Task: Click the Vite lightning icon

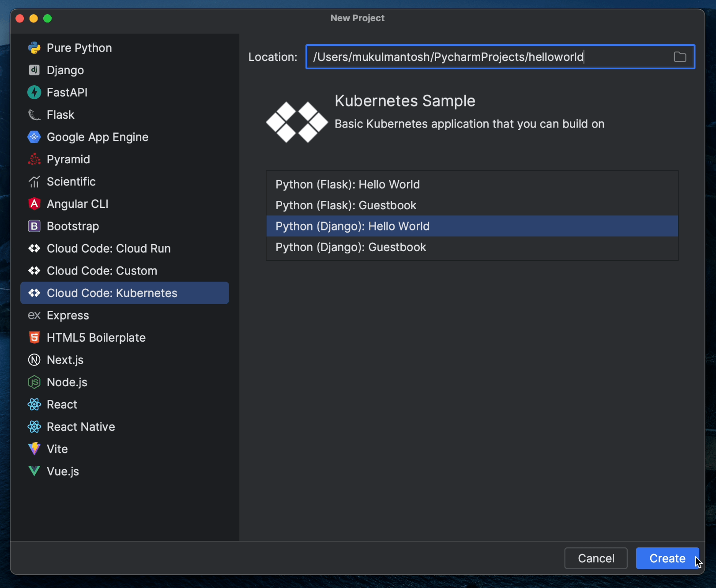Action: pyautogui.click(x=34, y=449)
